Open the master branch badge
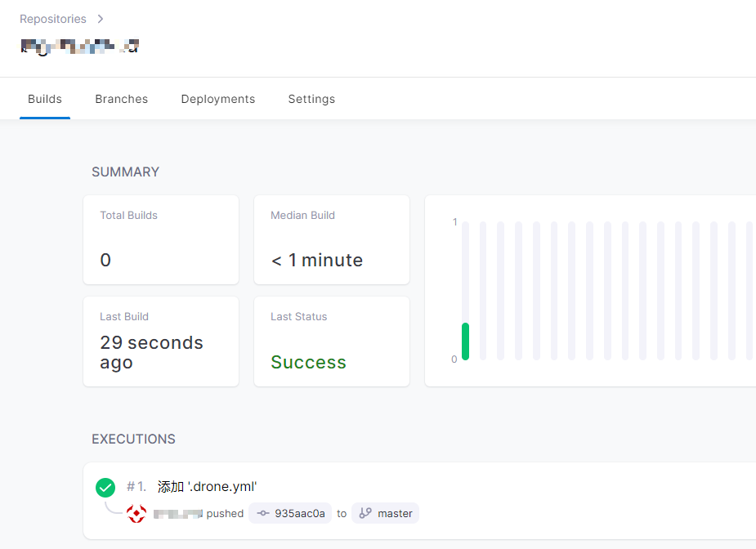The image size is (756, 549). [x=385, y=513]
